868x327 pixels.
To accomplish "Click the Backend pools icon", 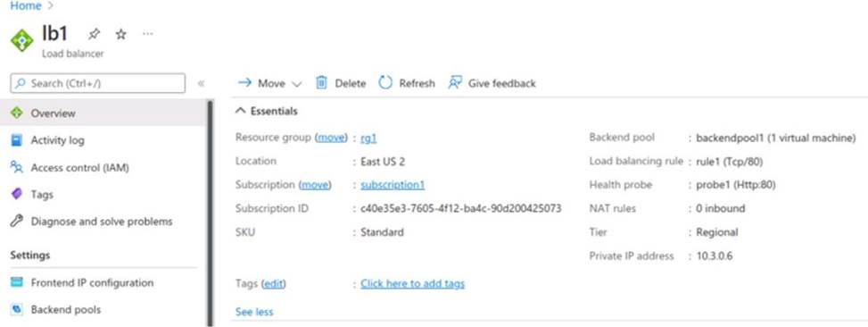I will [x=17, y=309].
